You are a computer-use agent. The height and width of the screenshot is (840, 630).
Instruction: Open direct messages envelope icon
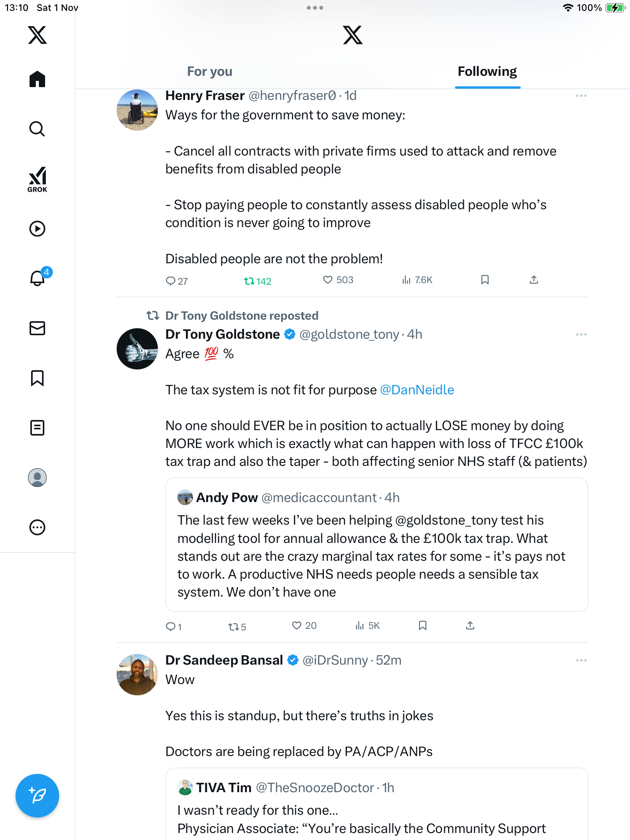[37, 328]
